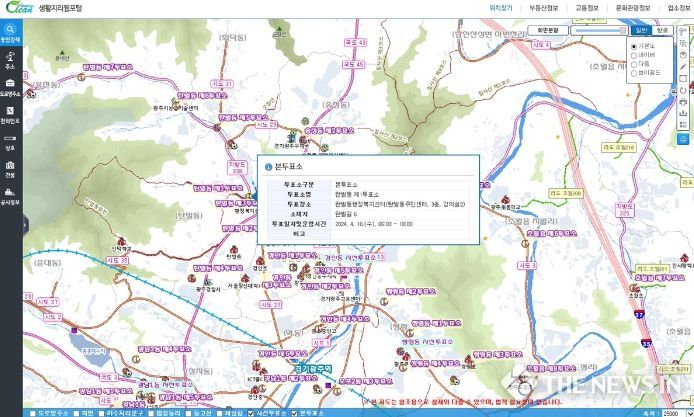Click the radius measure tool icon
This screenshot has height=417, width=694.
(x=683, y=55)
